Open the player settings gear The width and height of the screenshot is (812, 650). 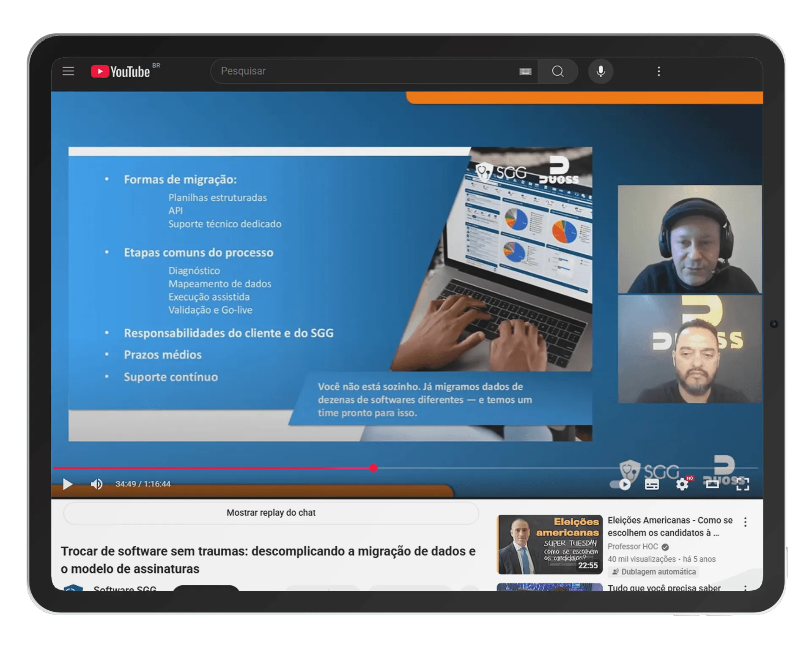point(682,484)
